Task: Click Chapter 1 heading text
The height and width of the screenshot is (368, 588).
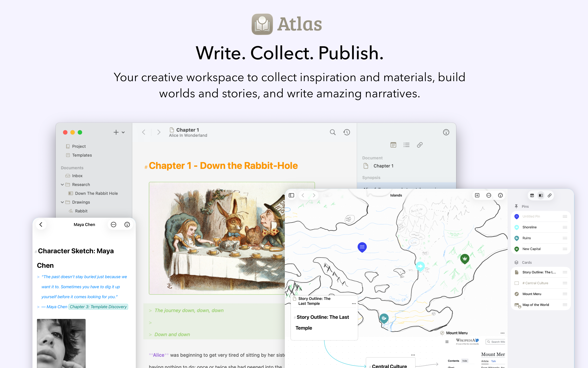Action: [x=223, y=166]
